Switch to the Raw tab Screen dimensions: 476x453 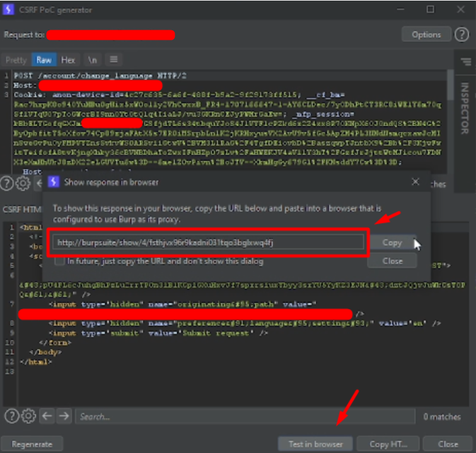coord(44,60)
